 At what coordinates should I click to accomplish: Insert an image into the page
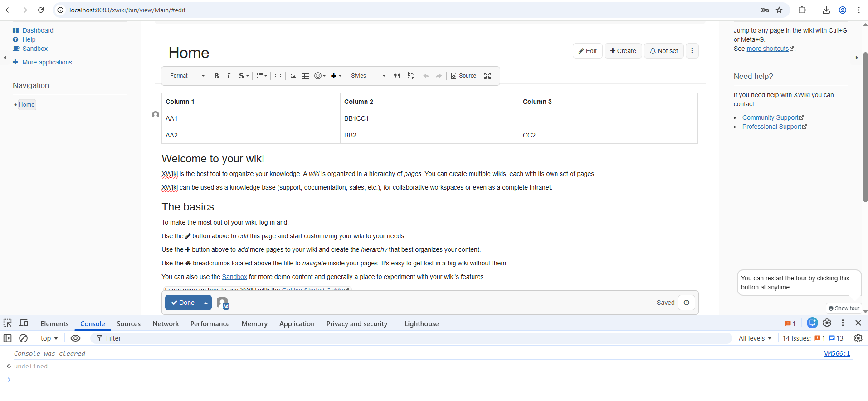pyautogui.click(x=293, y=76)
